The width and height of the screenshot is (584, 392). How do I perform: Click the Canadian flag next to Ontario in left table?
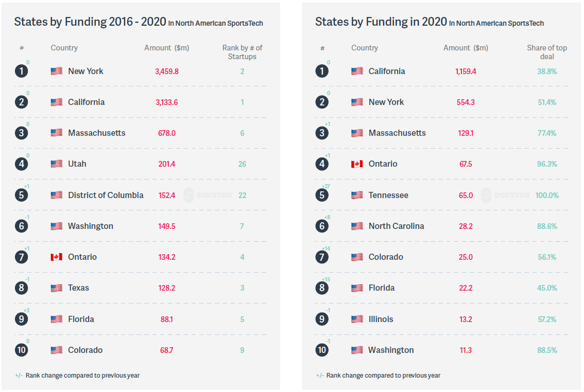57,257
